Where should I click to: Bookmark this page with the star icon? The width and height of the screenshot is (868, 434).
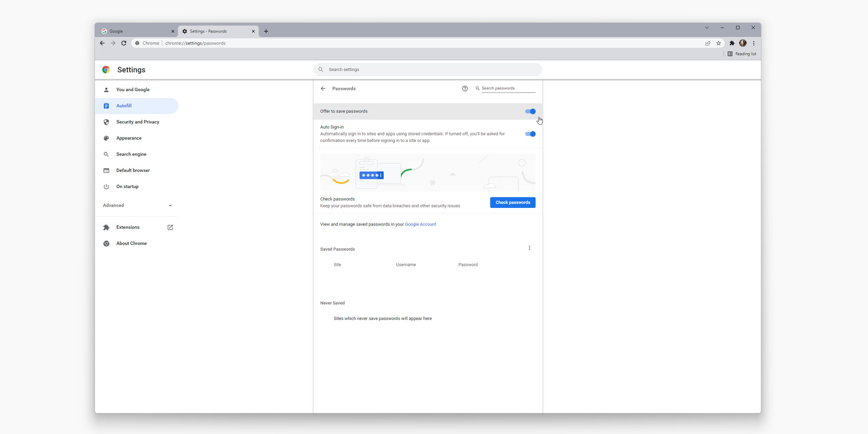[x=719, y=43]
